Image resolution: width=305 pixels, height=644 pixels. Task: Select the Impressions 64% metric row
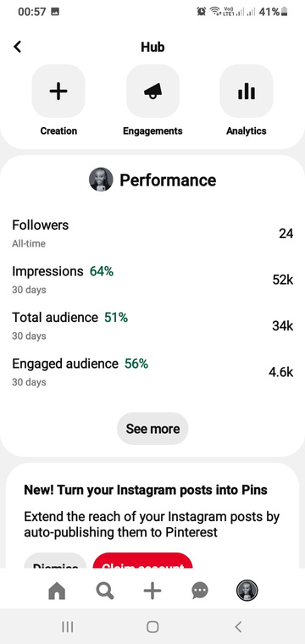click(x=152, y=280)
